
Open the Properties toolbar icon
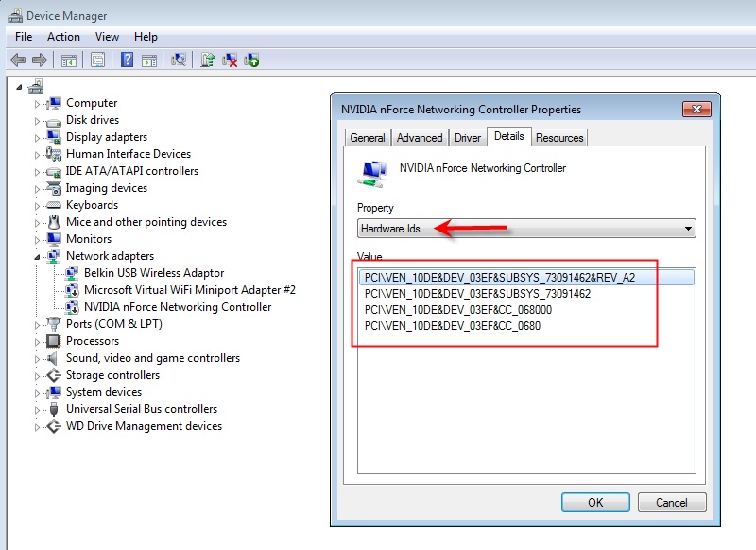pyautogui.click(x=98, y=60)
